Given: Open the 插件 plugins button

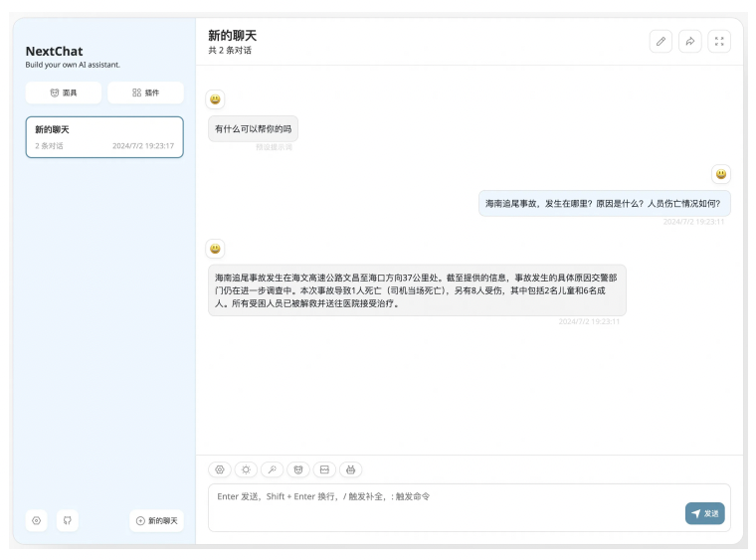Looking at the screenshot, I should [x=145, y=93].
